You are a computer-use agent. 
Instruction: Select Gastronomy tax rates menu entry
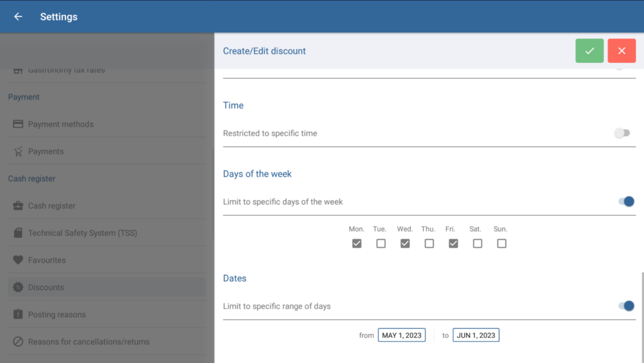coord(66,70)
